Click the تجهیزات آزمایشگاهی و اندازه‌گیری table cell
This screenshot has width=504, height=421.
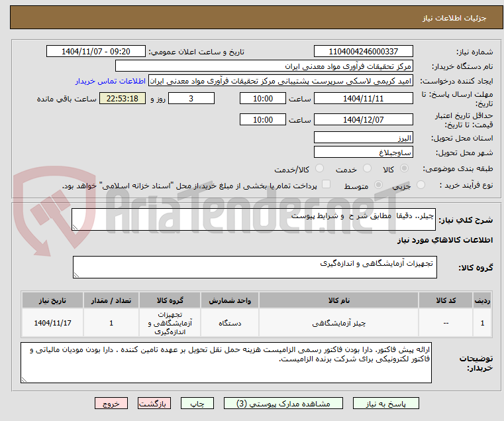[x=170, y=323]
